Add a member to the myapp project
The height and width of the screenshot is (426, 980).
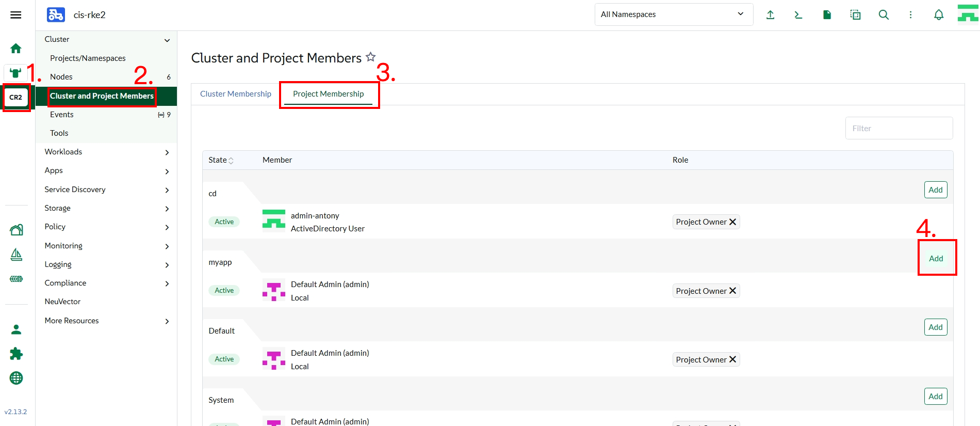pyautogui.click(x=936, y=258)
